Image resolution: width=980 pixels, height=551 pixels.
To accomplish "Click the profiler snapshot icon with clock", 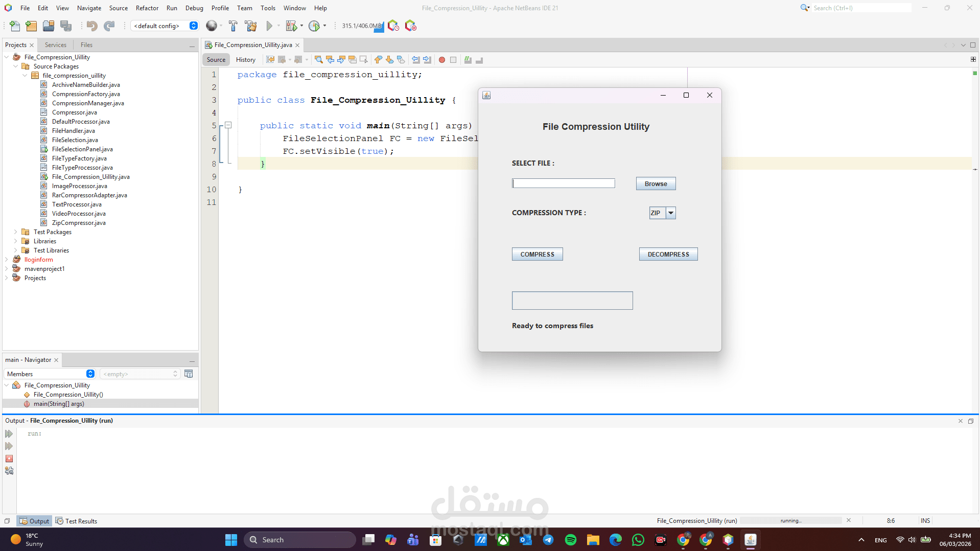I will click(x=393, y=26).
